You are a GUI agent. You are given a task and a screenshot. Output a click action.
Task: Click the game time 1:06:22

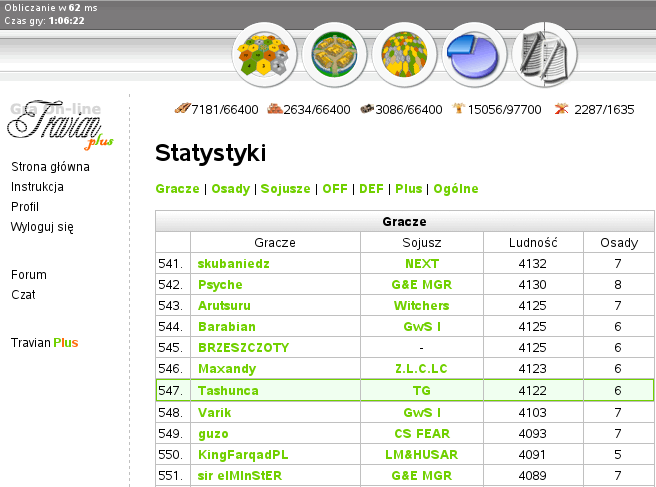coord(67,21)
